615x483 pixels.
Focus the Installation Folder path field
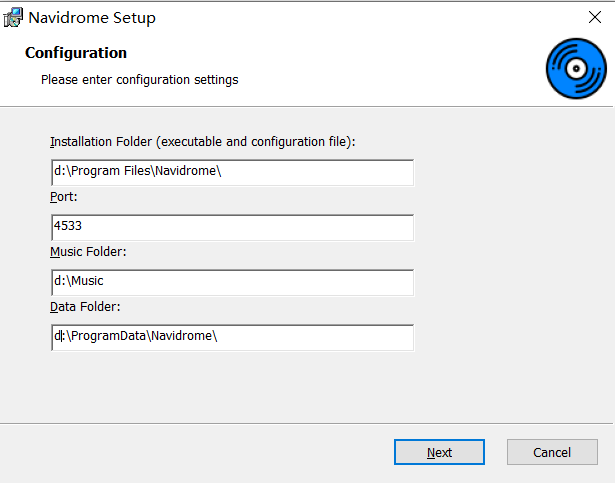(x=232, y=172)
